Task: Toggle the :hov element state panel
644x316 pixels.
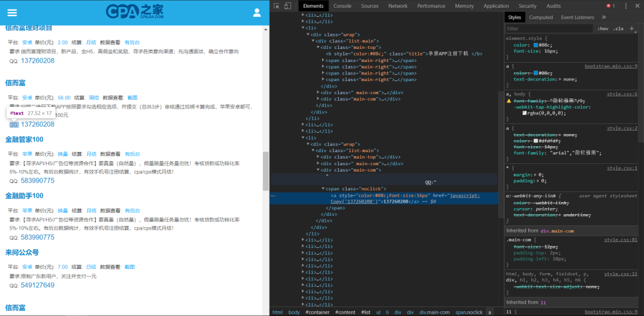Action: point(602,29)
